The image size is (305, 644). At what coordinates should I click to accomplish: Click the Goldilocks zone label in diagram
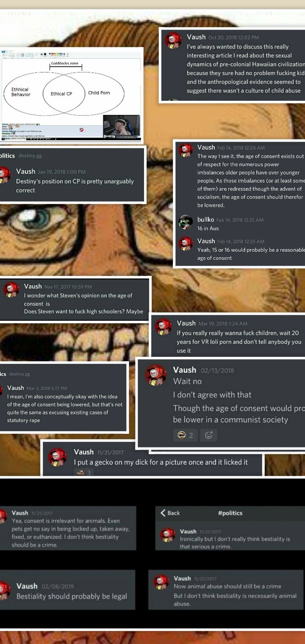64,63
